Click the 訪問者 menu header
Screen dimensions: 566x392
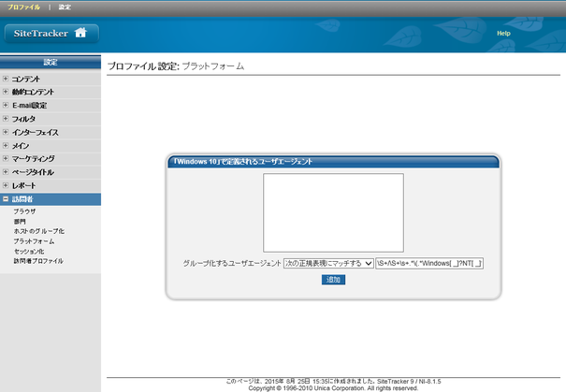pyautogui.click(x=51, y=199)
